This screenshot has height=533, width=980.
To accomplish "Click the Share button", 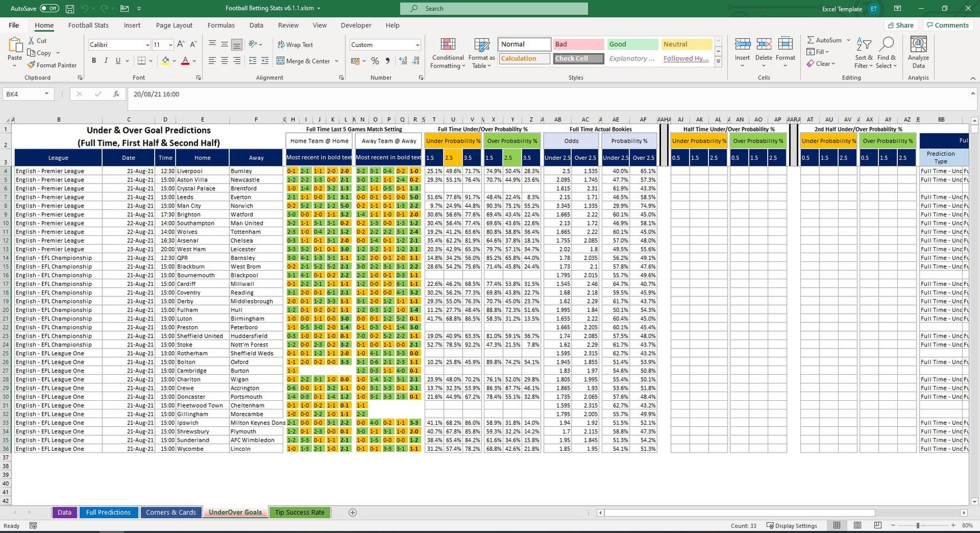I will click(x=900, y=25).
